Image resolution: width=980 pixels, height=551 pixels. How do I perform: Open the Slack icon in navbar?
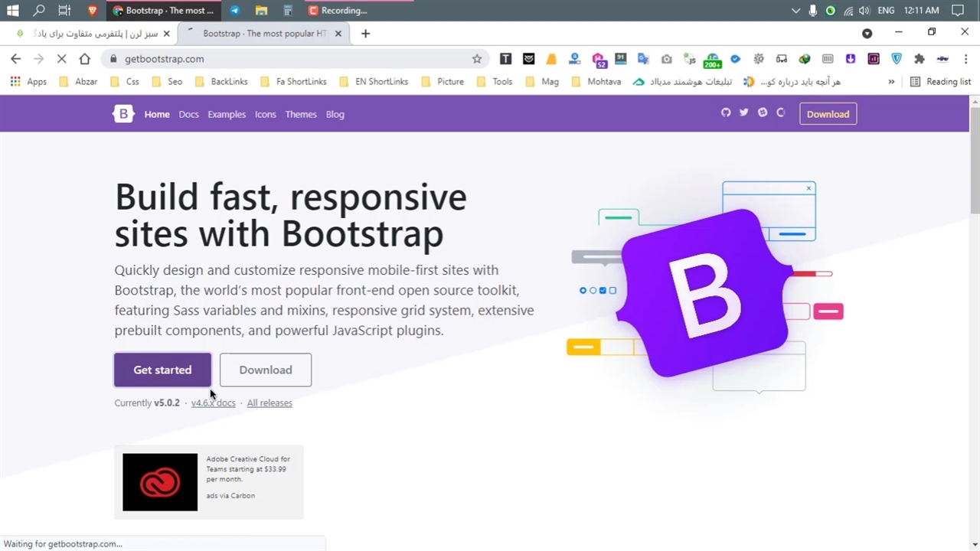coord(763,112)
